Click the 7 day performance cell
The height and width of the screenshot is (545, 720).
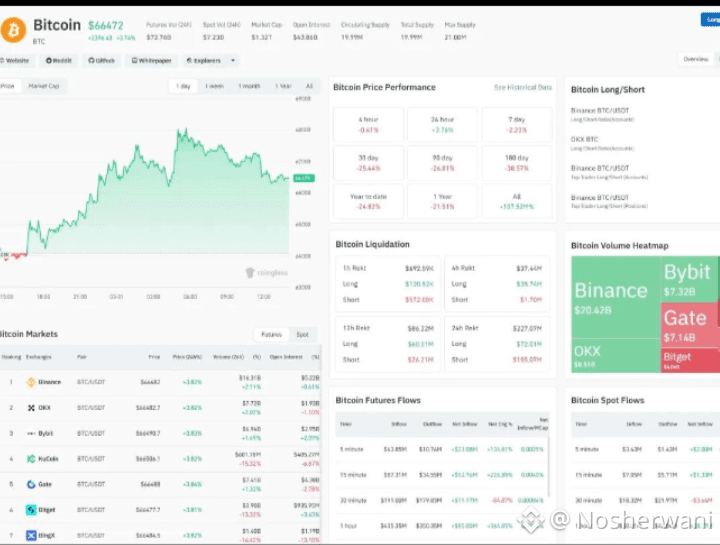click(x=517, y=124)
